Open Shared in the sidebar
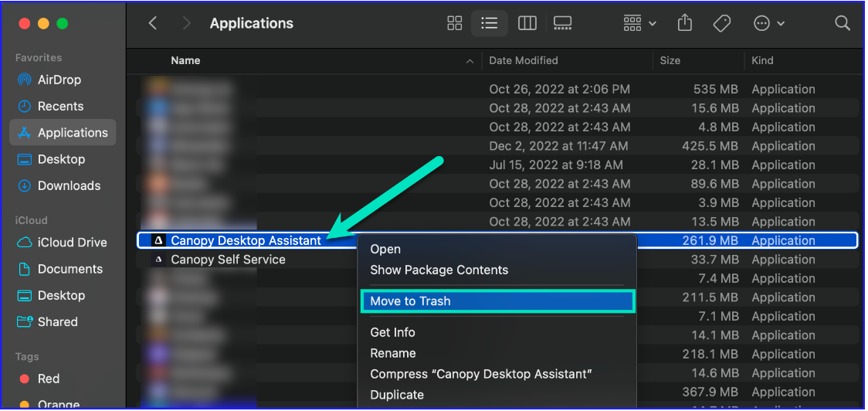Image resolution: width=868 pixels, height=411 pixels. [63, 322]
